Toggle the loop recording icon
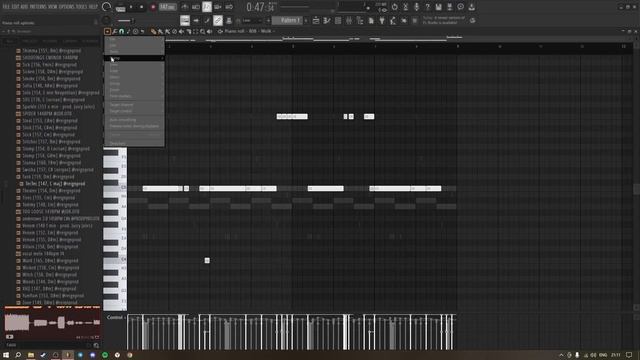Viewport: 640px width, 360px height. pos(229,7)
